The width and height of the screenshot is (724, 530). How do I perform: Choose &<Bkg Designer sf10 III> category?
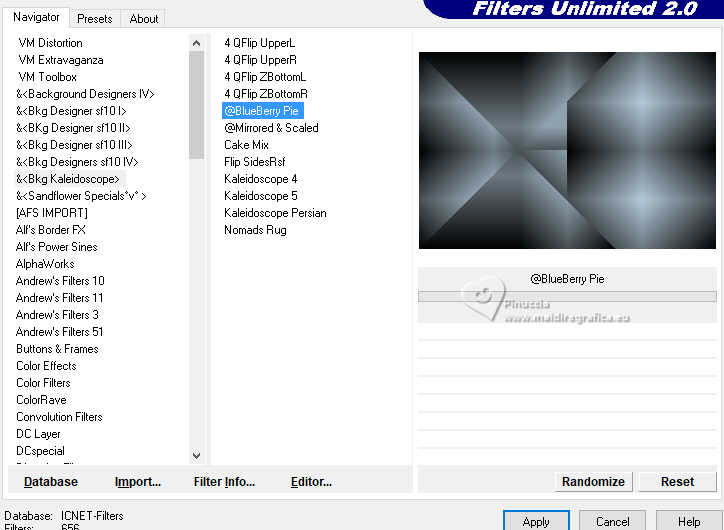[x=74, y=145]
